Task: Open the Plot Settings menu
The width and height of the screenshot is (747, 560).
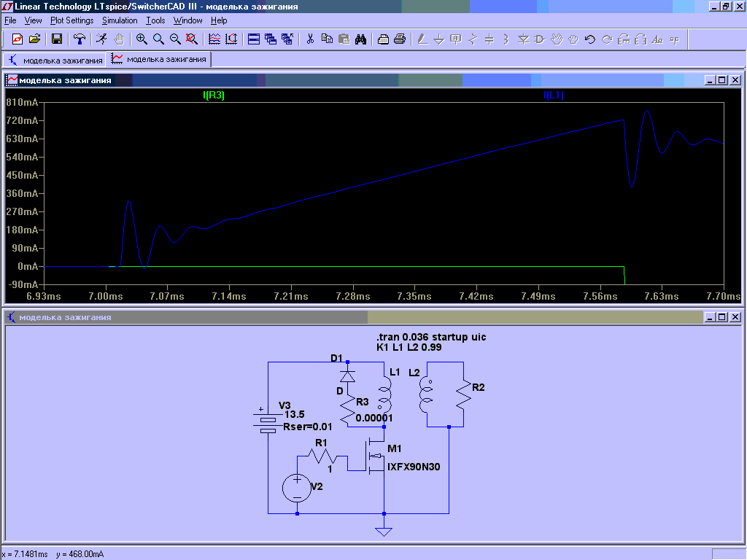Action: (71, 20)
